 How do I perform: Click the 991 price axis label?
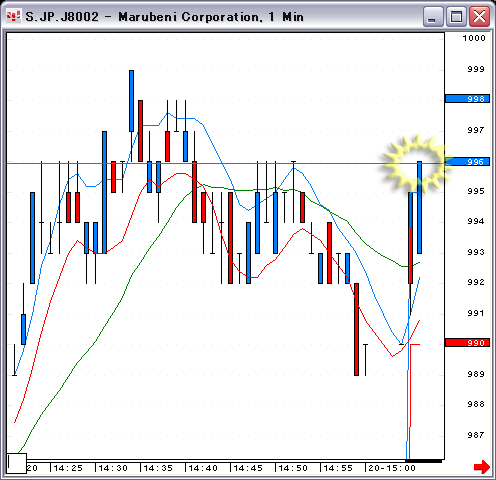coord(476,313)
